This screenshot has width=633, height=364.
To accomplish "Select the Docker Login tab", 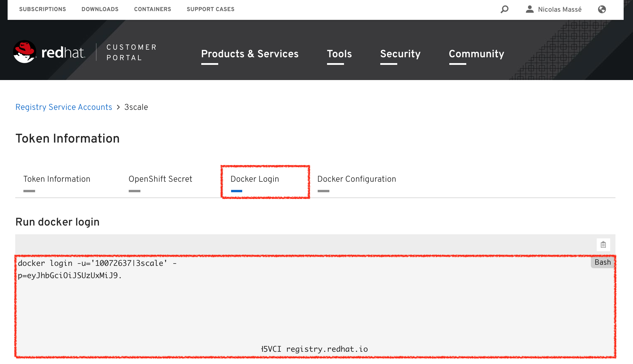I will pyautogui.click(x=254, y=179).
